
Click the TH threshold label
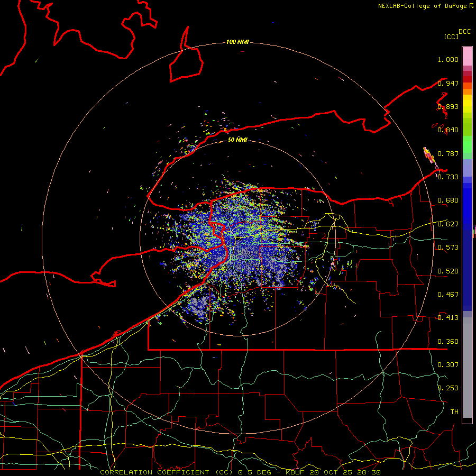point(454,412)
